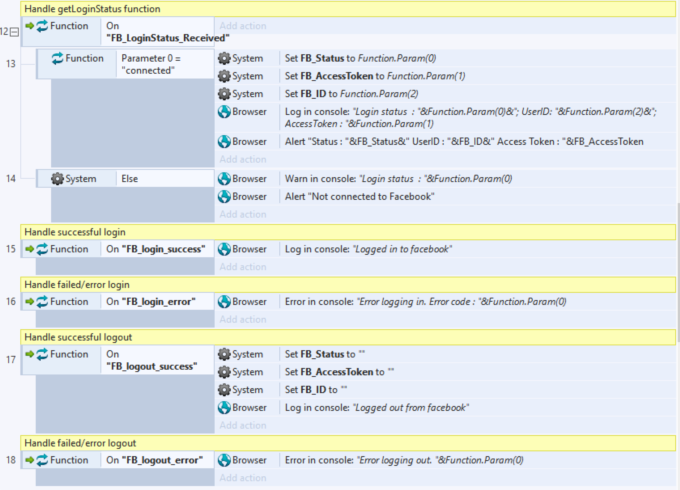
Task: Click event number 13 in the margin
Action: tap(11, 64)
